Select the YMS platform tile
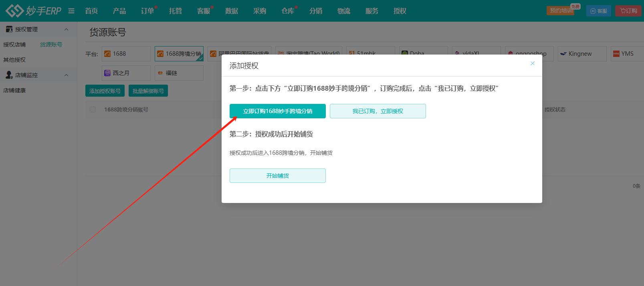Screen dimensions: 644x286 coord(627,54)
